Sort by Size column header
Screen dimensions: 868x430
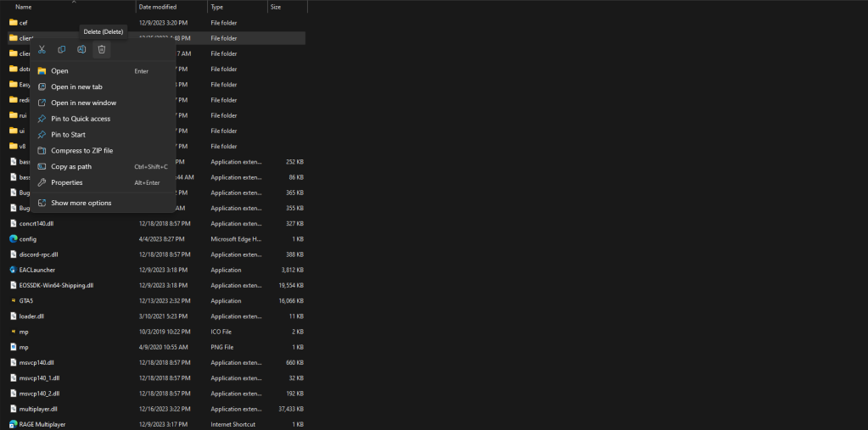(276, 7)
